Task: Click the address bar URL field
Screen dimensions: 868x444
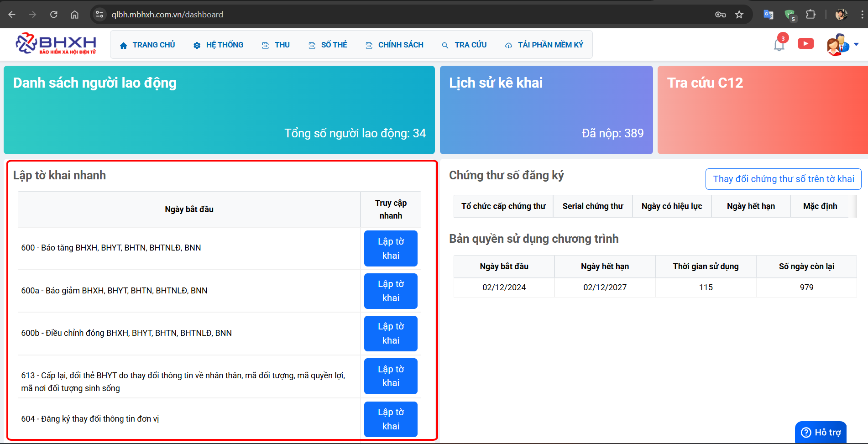Action: point(402,15)
